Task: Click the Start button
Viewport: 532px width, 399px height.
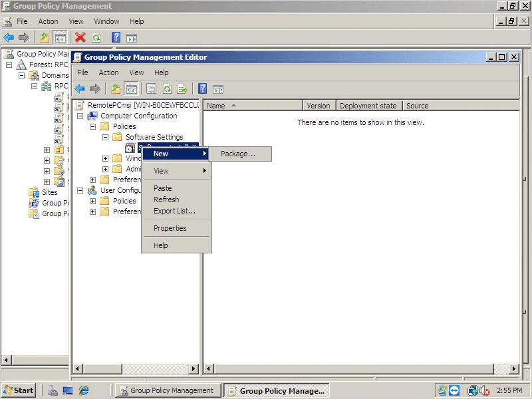Action: 19,390
